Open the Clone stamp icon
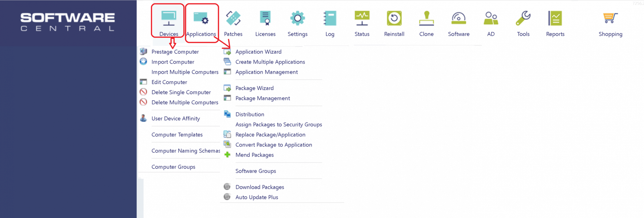This screenshot has width=644, height=218. [x=426, y=18]
